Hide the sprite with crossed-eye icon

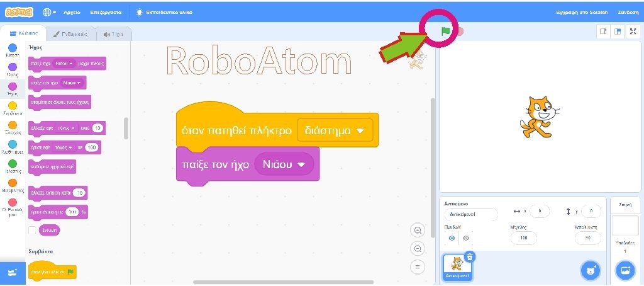[x=465, y=238]
